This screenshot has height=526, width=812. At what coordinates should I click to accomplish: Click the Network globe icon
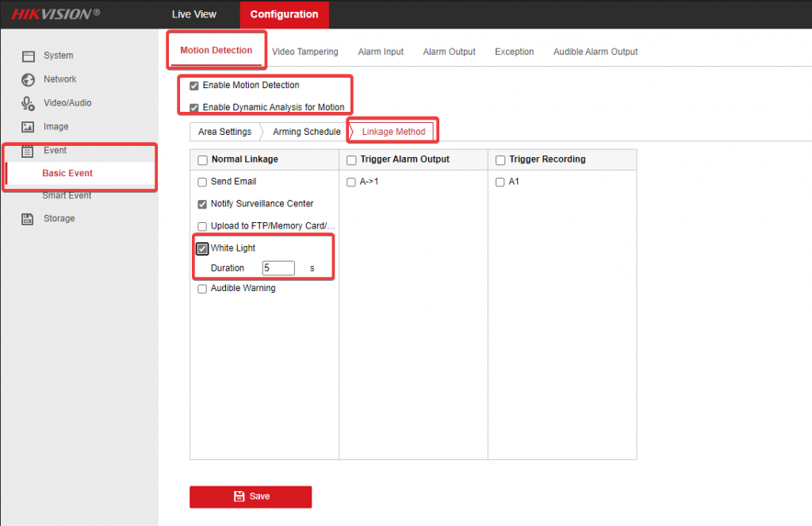tap(29, 80)
